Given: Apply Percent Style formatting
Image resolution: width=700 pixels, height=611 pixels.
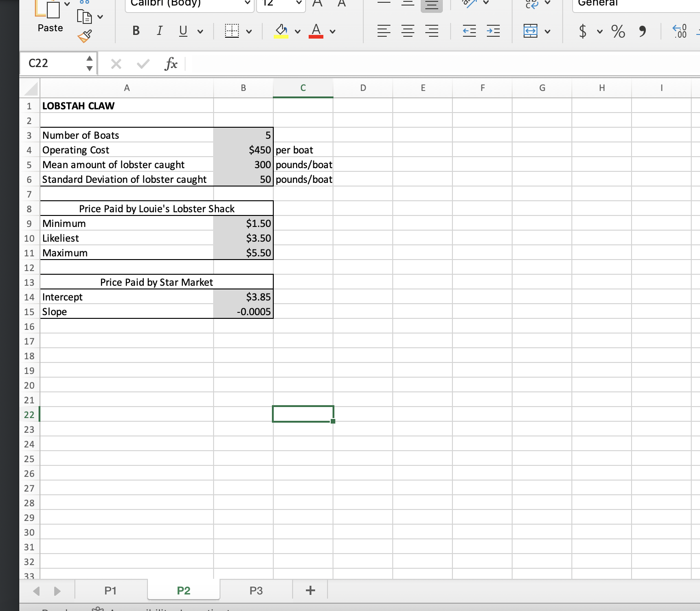Looking at the screenshot, I should [618, 31].
